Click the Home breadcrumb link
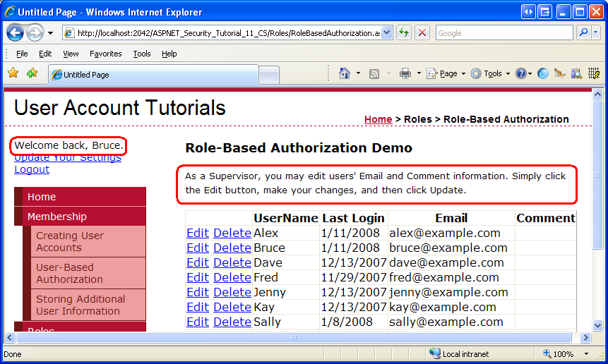 [x=378, y=119]
